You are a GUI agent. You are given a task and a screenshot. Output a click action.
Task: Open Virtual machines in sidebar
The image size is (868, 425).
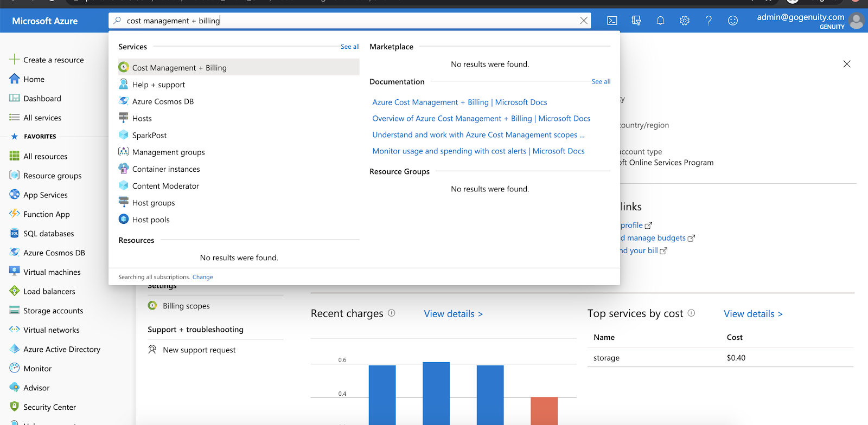click(52, 272)
